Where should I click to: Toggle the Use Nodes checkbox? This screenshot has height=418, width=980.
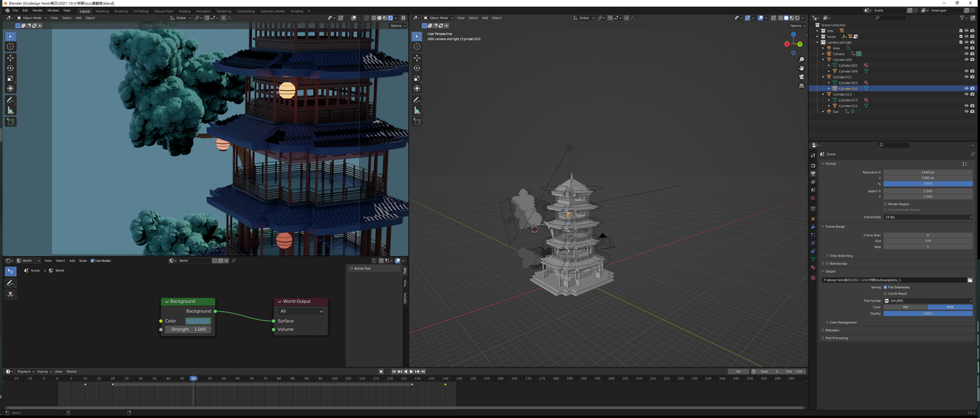click(x=92, y=261)
